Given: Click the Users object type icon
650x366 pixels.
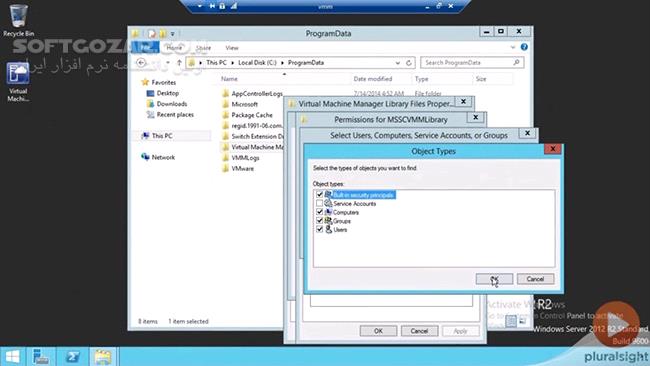Looking at the screenshot, I should (x=328, y=229).
